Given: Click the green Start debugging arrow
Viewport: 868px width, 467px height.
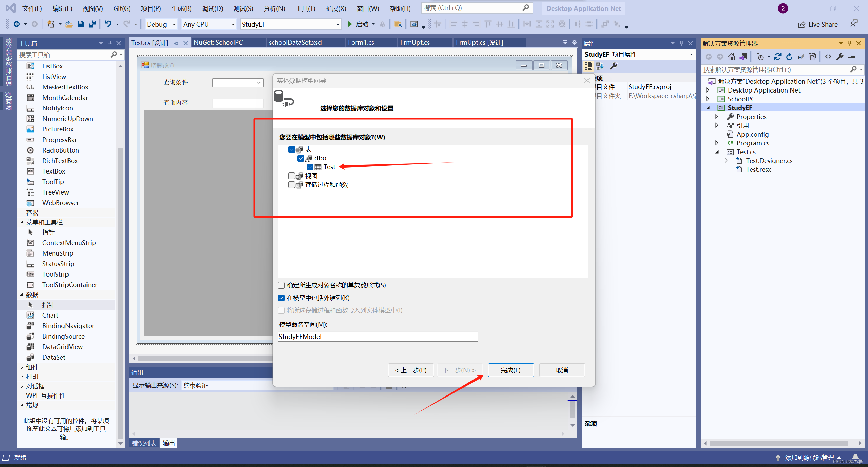Looking at the screenshot, I should [x=350, y=24].
